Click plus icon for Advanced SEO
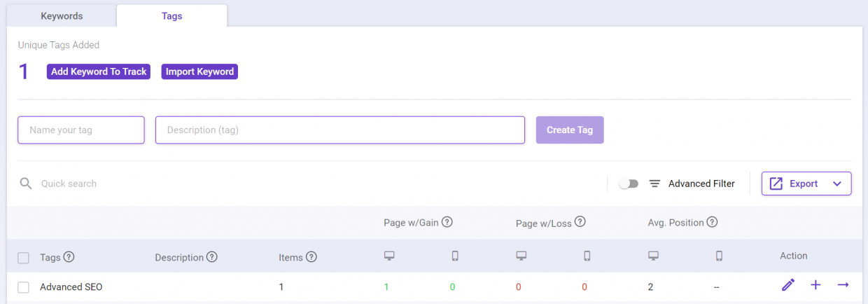This screenshot has width=868, height=304. [x=815, y=285]
